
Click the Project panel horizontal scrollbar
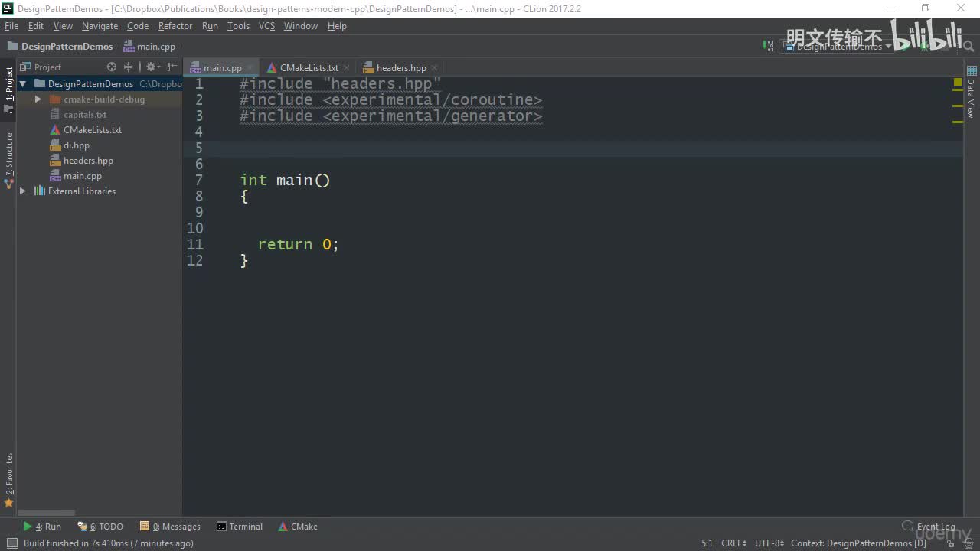[x=47, y=513]
